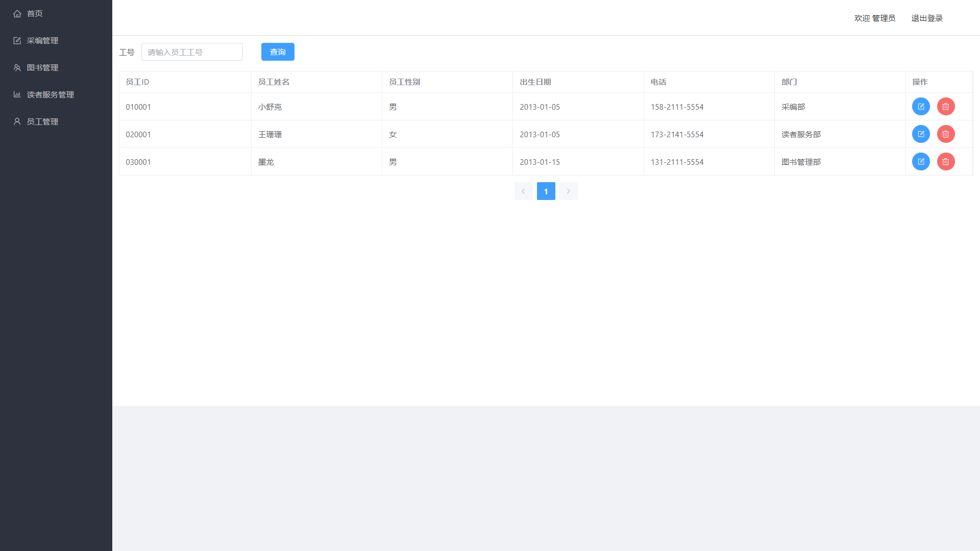Go to previous page arrow
Viewport: 980px width, 551px height.
pos(523,191)
